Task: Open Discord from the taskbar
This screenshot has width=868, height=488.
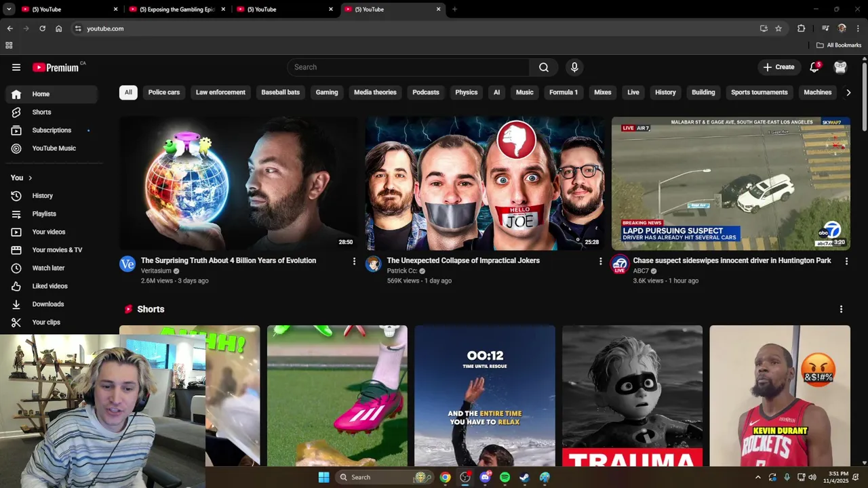Action: [485, 477]
